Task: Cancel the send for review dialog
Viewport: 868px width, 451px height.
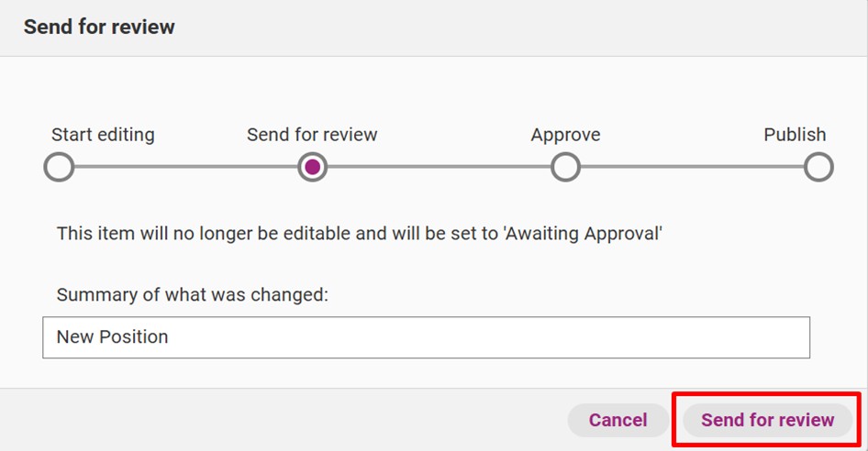Action: tap(618, 420)
